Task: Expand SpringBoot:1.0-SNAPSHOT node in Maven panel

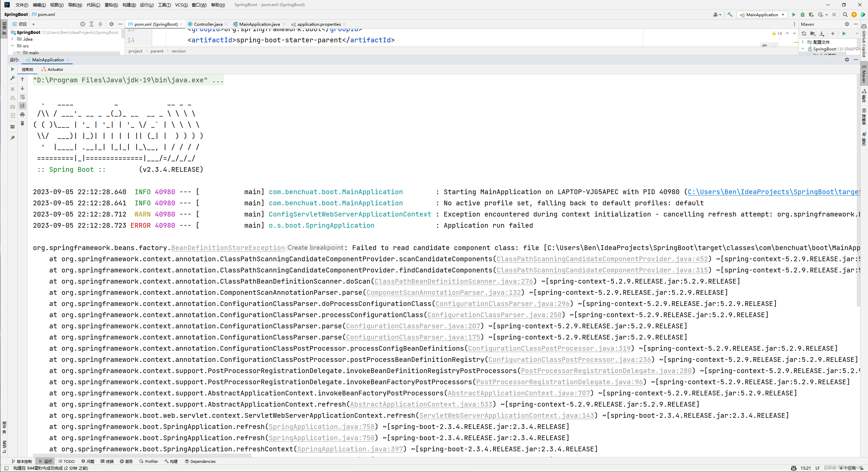Action: click(x=803, y=49)
